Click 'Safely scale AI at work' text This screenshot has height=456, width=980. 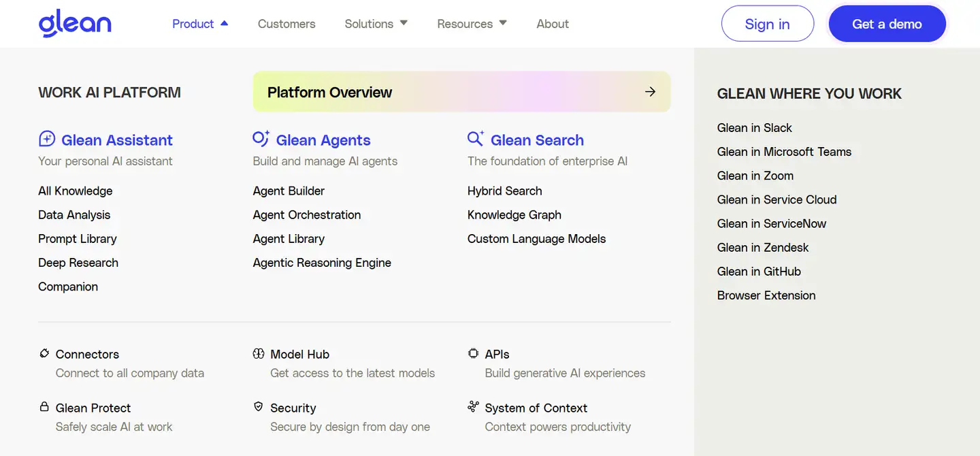(114, 427)
